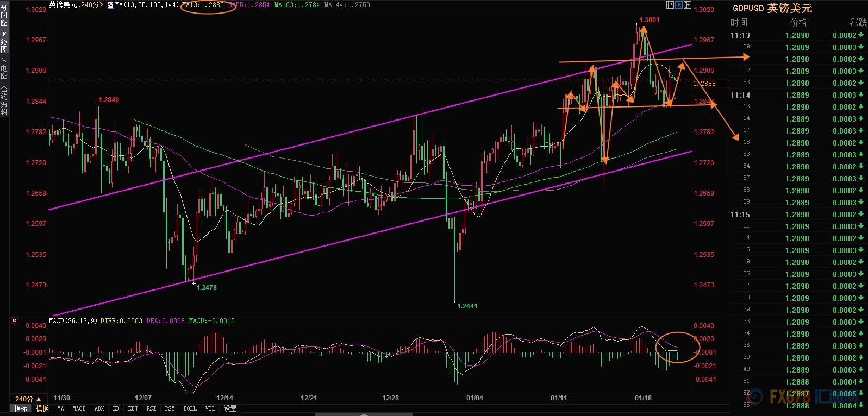Click the MACD(26,12,9) parameters label
Viewport: 868px width, 416px height.
[x=73, y=321]
